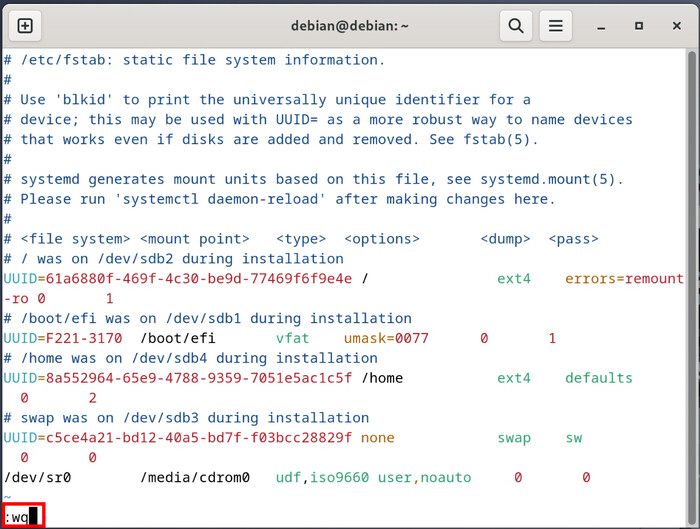Click the '<mount point>' column header
700x529 pixels.
(x=195, y=239)
